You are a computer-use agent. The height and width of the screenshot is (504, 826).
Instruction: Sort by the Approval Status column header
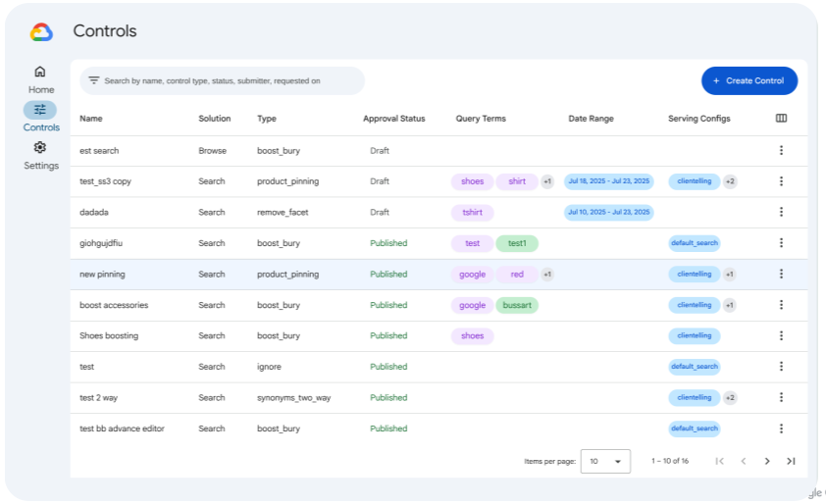click(x=393, y=119)
